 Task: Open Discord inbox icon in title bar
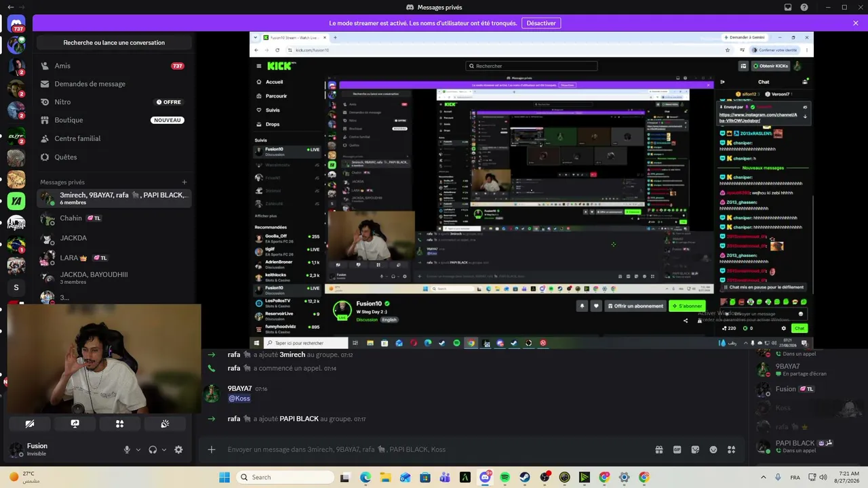click(x=787, y=7)
